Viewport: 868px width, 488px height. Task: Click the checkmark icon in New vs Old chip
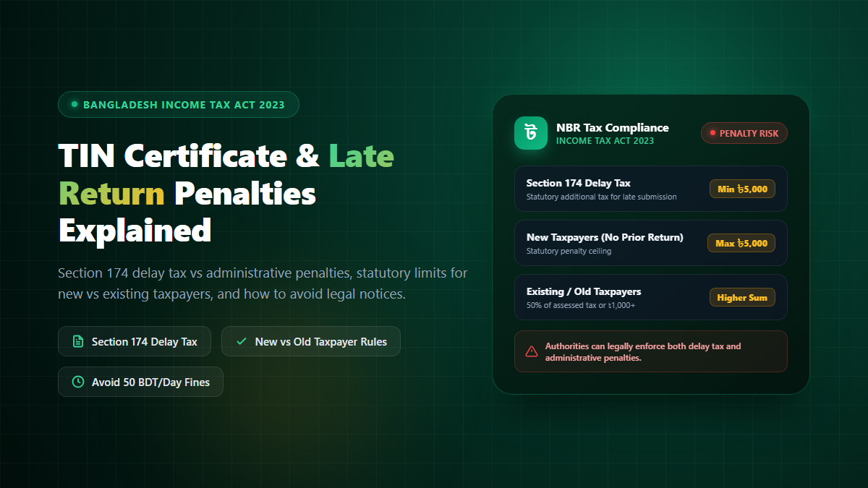242,341
